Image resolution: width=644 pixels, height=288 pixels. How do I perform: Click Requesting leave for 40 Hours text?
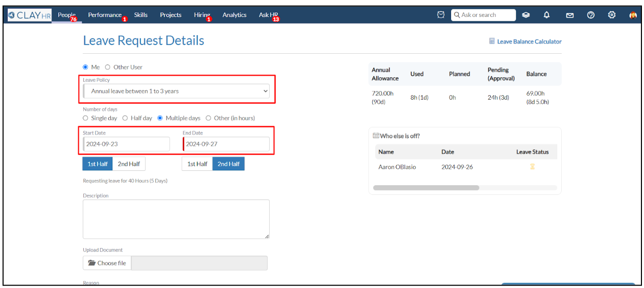(125, 181)
